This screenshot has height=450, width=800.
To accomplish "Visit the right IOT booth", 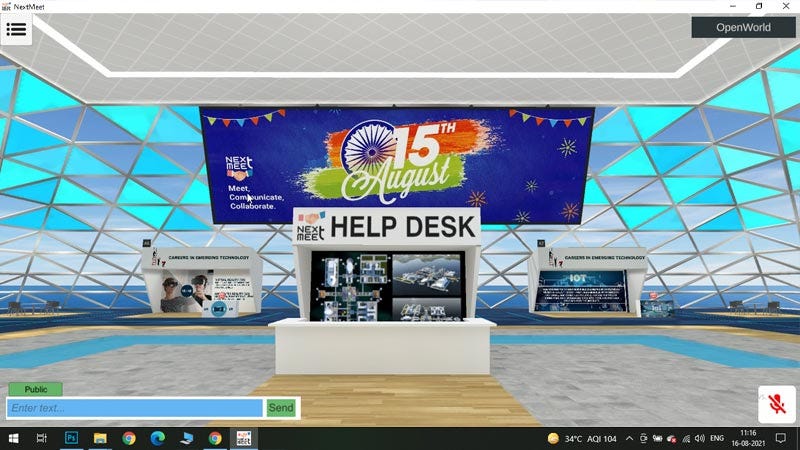I will (587, 281).
